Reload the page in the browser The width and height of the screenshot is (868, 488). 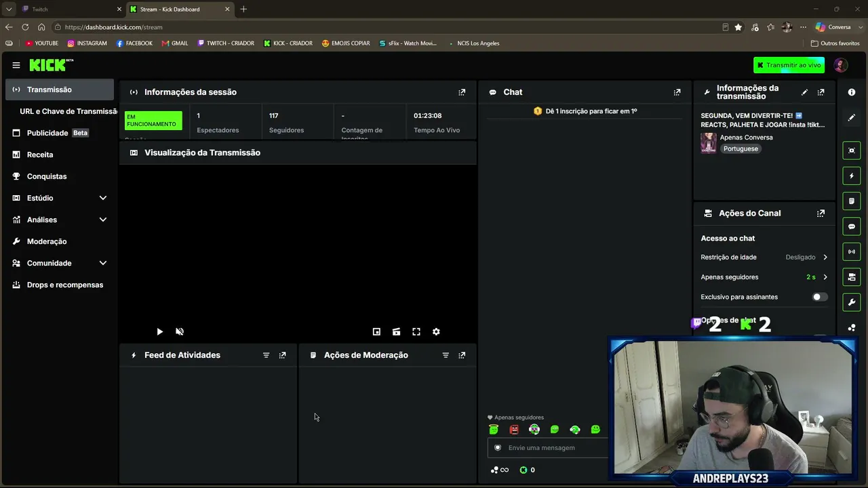[25, 27]
